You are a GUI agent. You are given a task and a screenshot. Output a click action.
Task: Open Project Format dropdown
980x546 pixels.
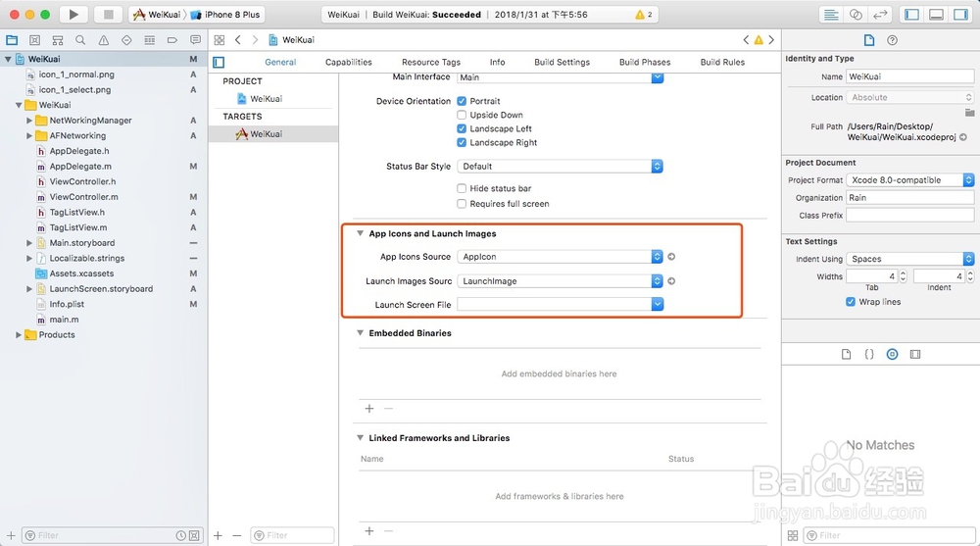tap(910, 180)
